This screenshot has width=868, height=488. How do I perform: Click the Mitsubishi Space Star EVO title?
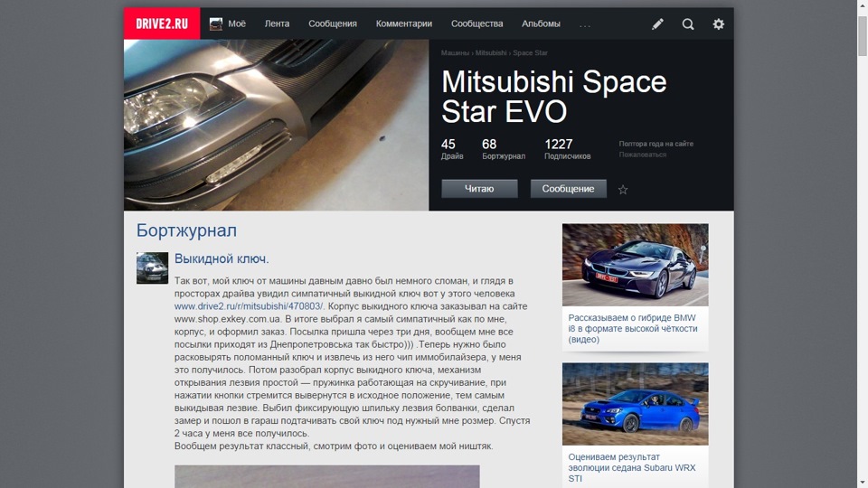553,97
